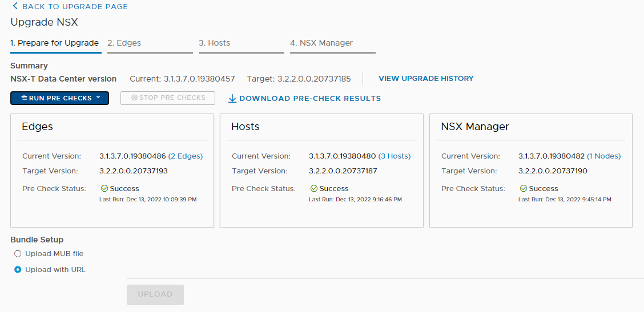644x312 pixels.
Task: Click NSX Manager Last Run 9:45:14 PM
Action: point(565,200)
